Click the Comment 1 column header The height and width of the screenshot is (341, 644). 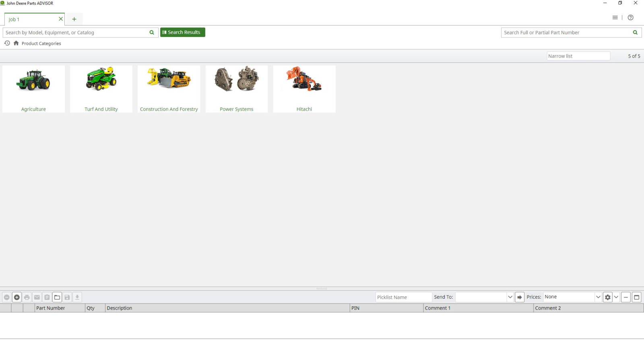(x=479, y=308)
